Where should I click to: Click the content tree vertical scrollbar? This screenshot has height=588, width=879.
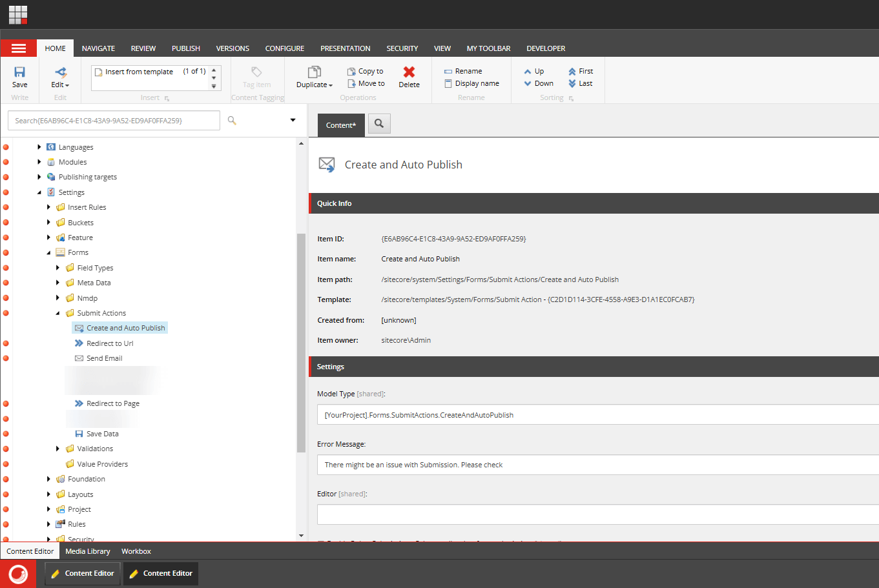pyautogui.click(x=301, y=342)
